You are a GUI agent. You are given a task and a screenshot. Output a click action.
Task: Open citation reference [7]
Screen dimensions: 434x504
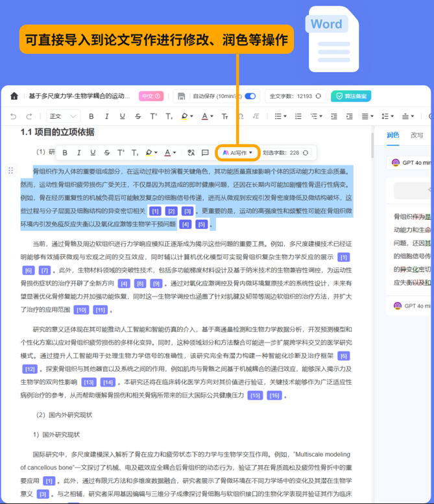pyautogui.click(x=45, y=270)
